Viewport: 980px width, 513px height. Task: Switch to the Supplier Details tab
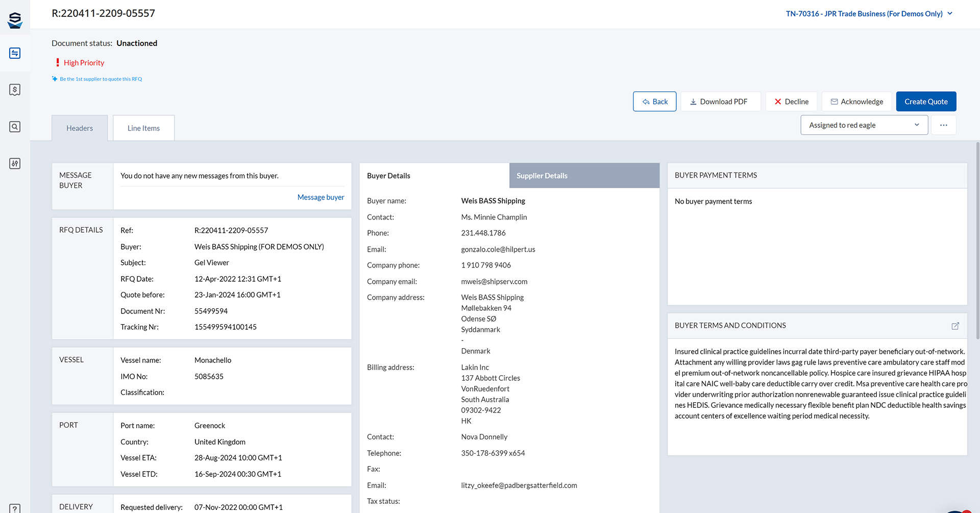click(x=542, y=175)
